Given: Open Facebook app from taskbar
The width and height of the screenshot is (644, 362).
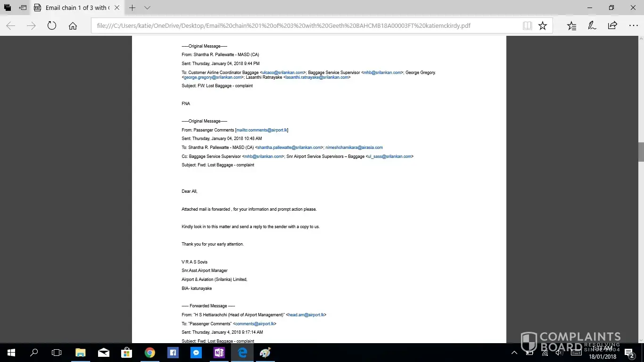Looking at the screenshot, I should pos(173,353).
